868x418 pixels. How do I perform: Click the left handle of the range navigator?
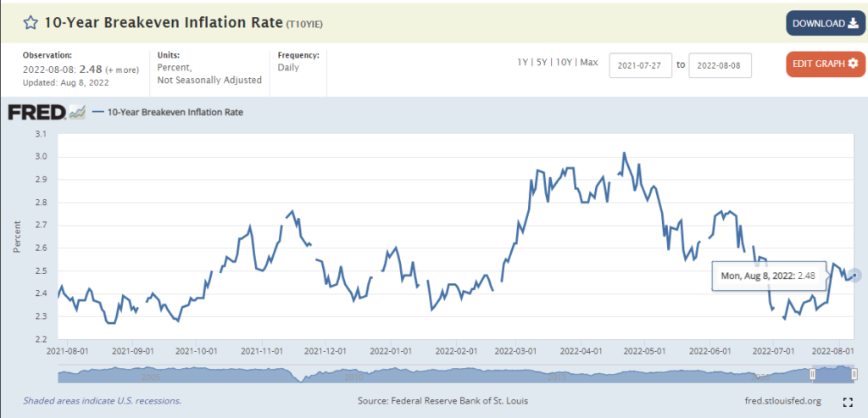812,374
